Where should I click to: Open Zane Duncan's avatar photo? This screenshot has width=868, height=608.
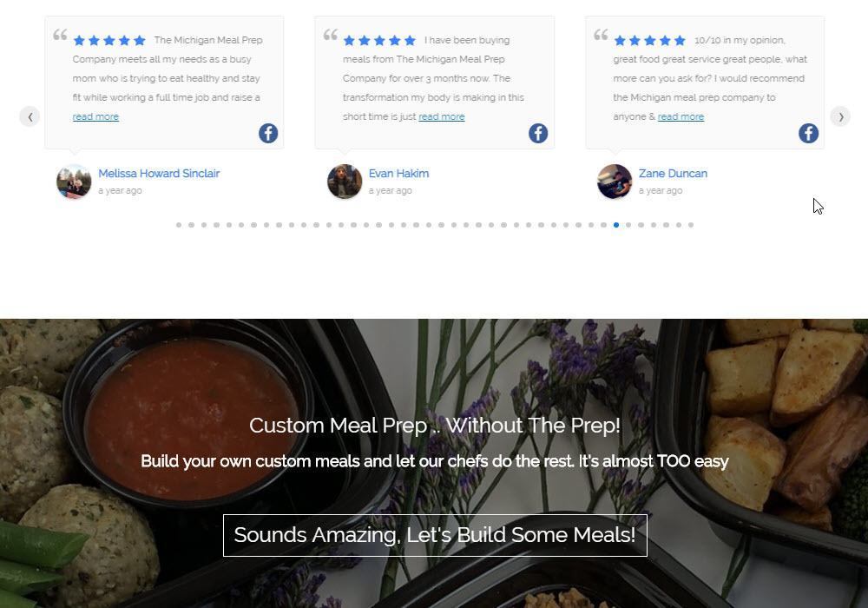(x=615, y=182)
